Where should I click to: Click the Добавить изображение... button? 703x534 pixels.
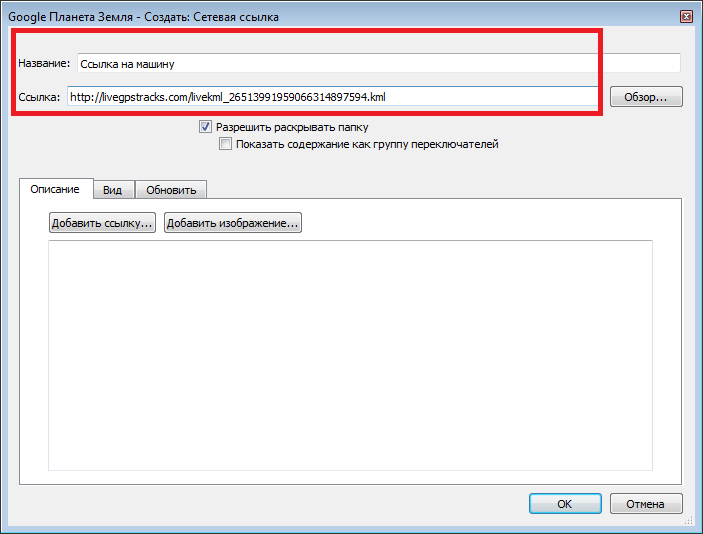[233, 223]
